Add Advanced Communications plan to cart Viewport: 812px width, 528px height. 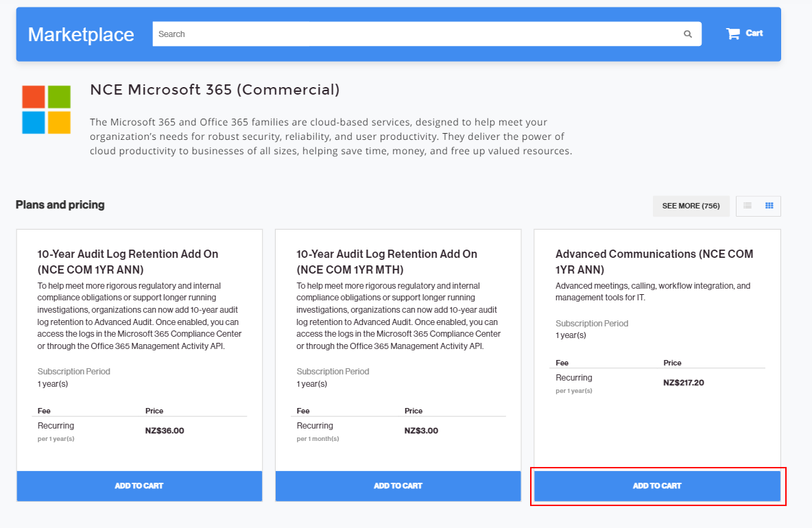coord(657,486)
